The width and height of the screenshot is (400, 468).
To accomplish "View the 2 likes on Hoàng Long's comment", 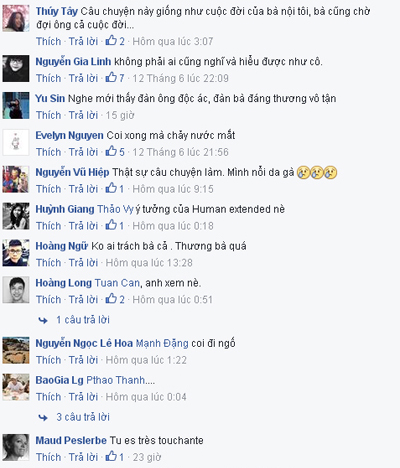I will 115,299.
